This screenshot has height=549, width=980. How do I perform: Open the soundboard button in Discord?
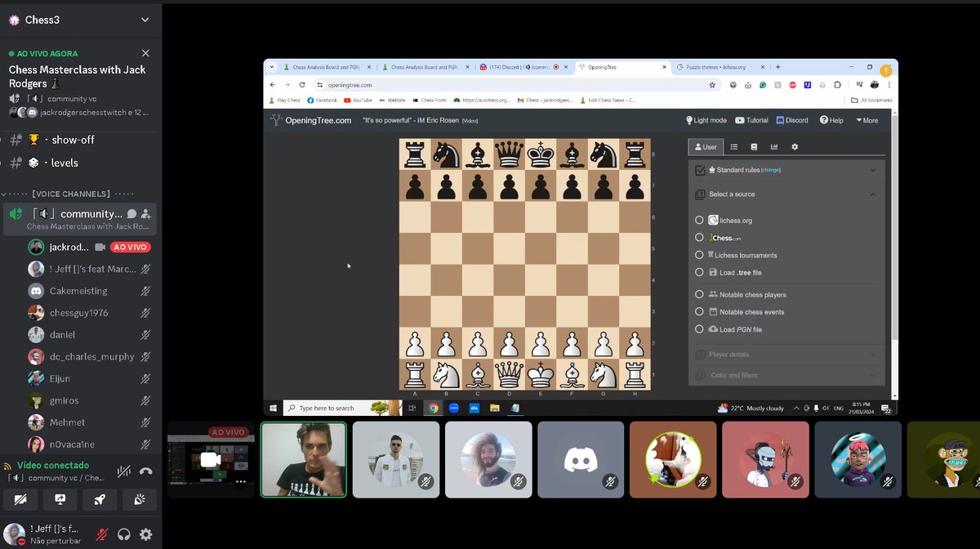click(x=140, y=499)
